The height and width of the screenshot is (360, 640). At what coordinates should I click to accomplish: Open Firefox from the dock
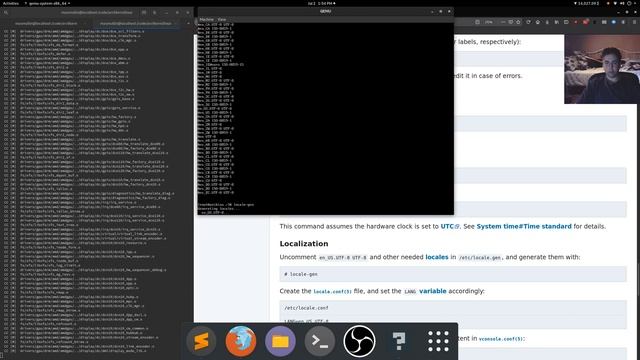(241, 341)
